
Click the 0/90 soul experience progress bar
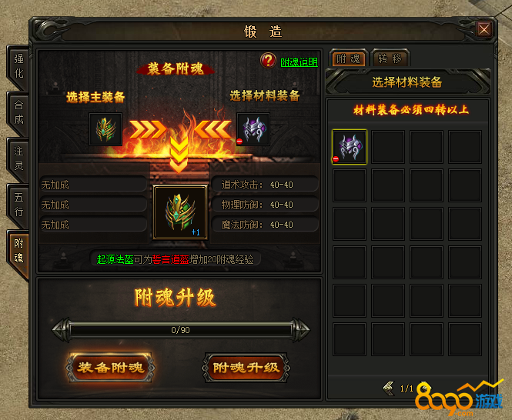tap(181, 330)
